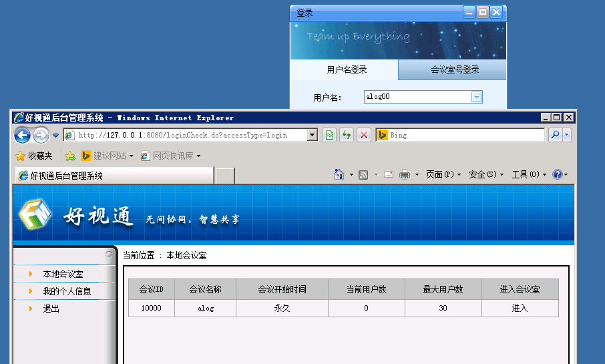Open the 建议网站 suggested sites link

point(107,156)
